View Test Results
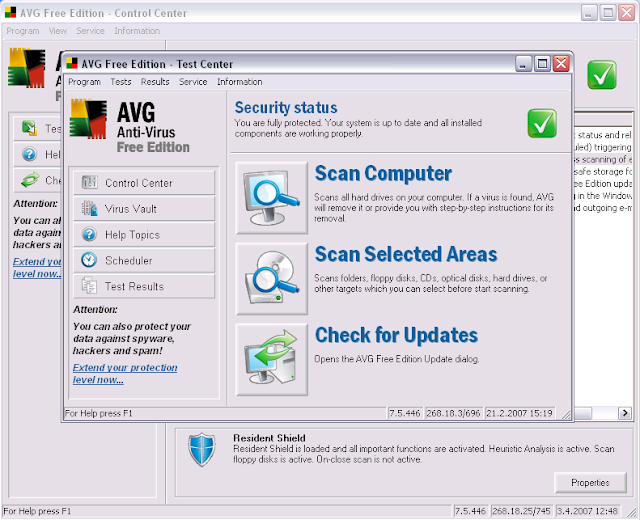This screenshot has height=520, width=640. tap(144, 286)
